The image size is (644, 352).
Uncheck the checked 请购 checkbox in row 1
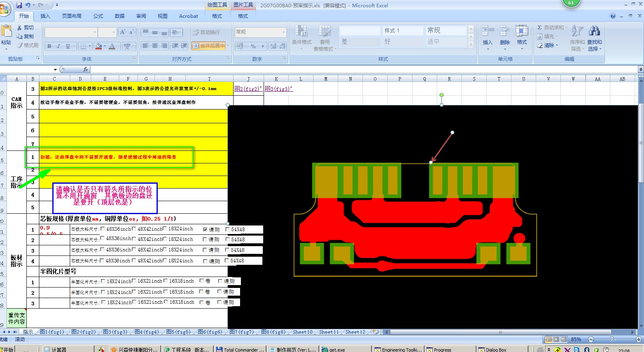coord(205,230)
